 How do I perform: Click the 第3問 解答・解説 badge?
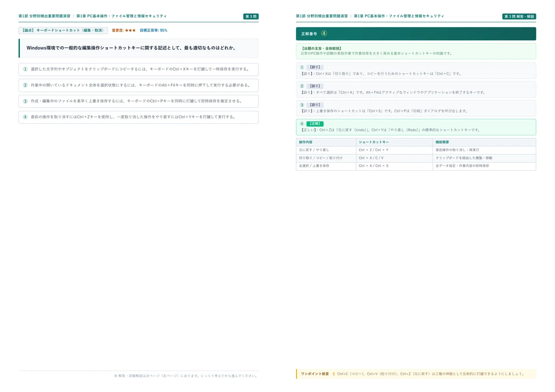[519, 16]
